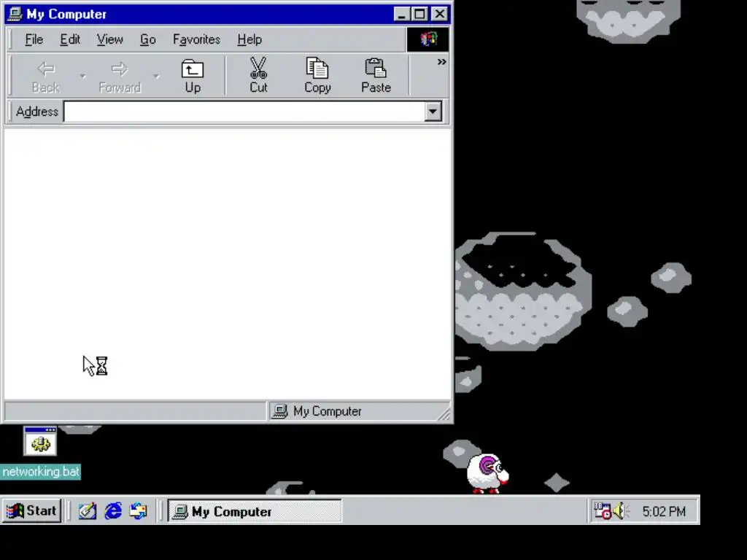Open the Go menu

pos(147,39)
